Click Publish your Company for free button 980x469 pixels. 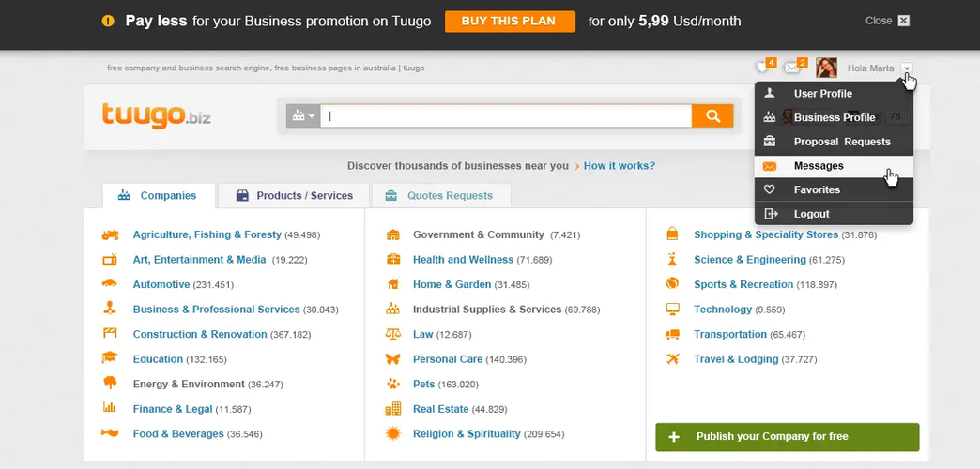coord(787,437)
